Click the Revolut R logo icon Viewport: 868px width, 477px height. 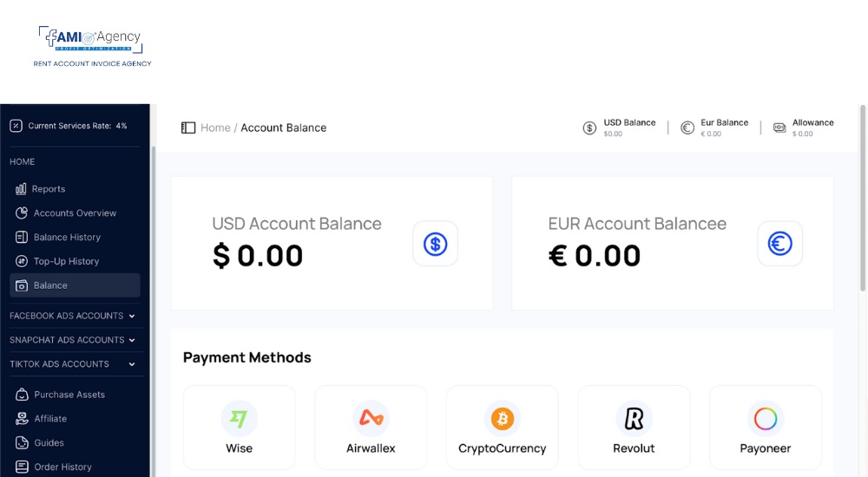pyautogui.click(x=634, y=418)
